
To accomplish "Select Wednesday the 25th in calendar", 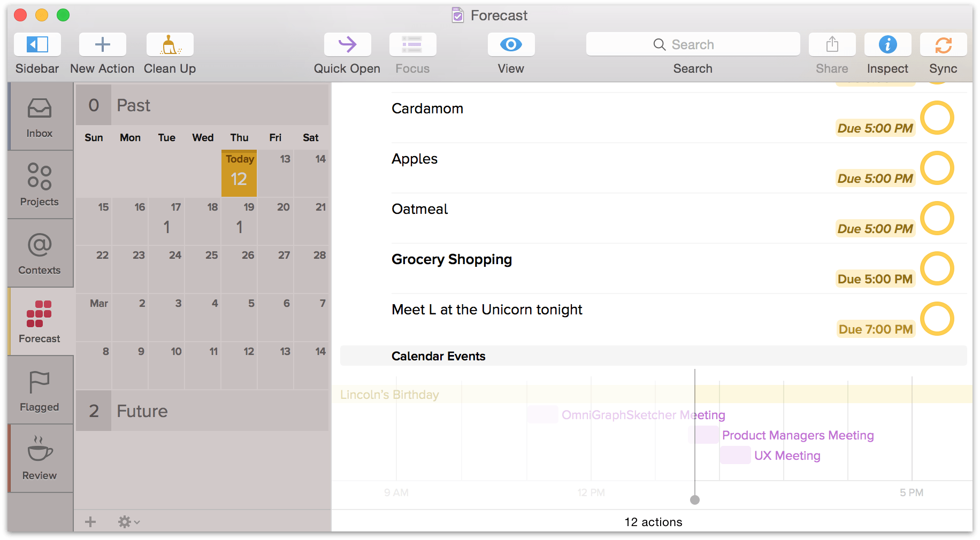I will (x=203, y=269).
